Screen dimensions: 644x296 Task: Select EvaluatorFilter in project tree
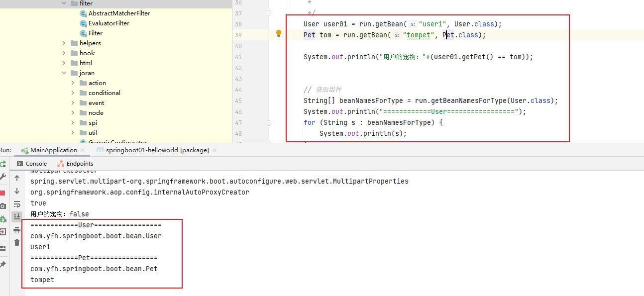tap(109, 23)
